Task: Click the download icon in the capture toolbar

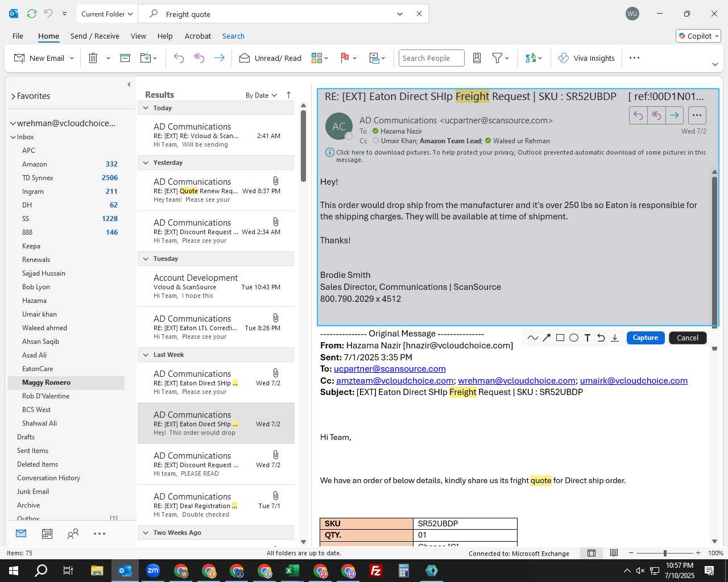Action: (x=615, y=338)
